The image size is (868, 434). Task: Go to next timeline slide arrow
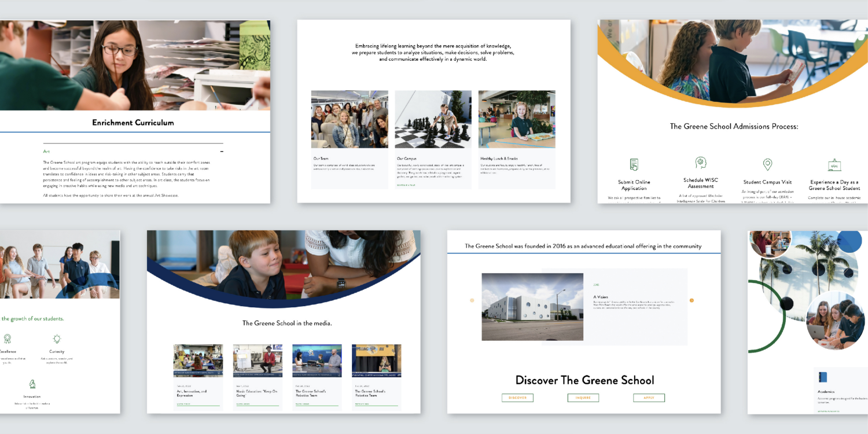point(692,300)
